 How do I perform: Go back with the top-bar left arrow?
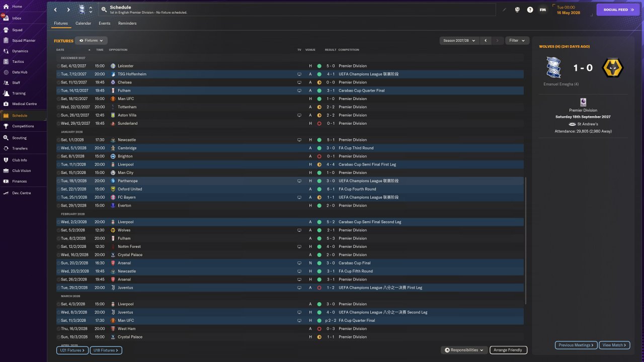[x=55, y=10]
